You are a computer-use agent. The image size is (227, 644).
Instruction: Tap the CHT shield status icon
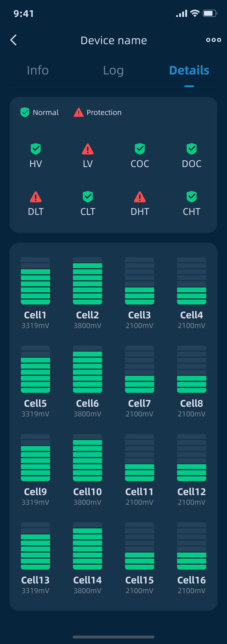(x=192, y=197)
